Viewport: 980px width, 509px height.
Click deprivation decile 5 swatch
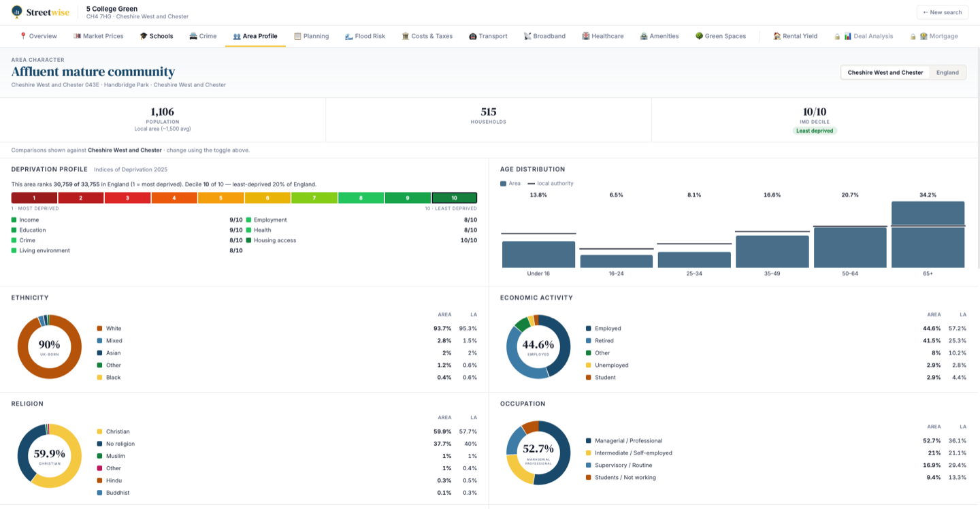220,198
